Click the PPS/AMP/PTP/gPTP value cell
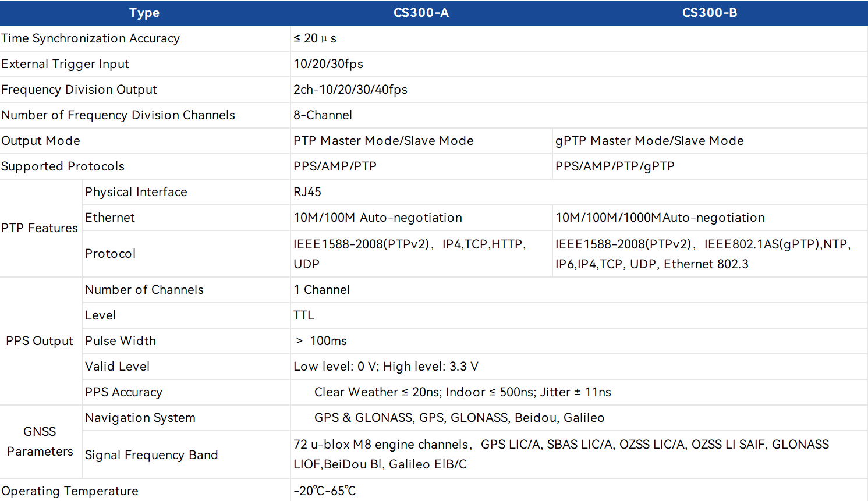The image size is (868, 501). (615, 166)
